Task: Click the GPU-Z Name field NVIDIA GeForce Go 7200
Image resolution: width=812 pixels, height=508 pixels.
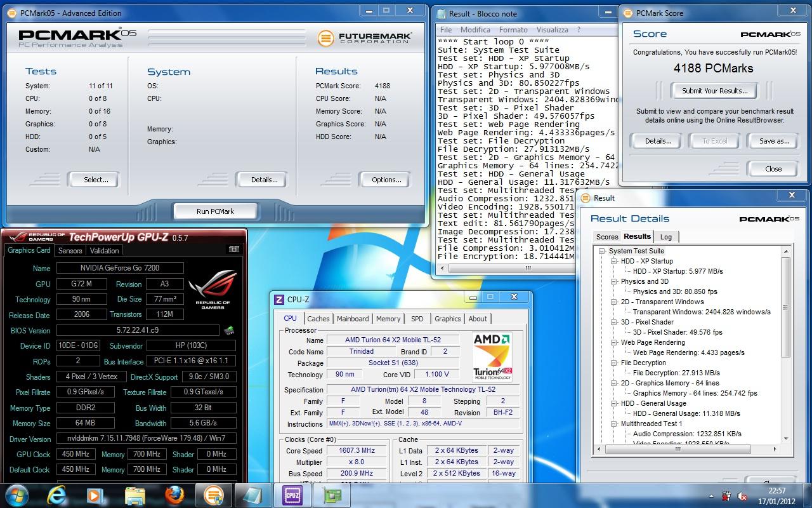Action: coord(120,268)
